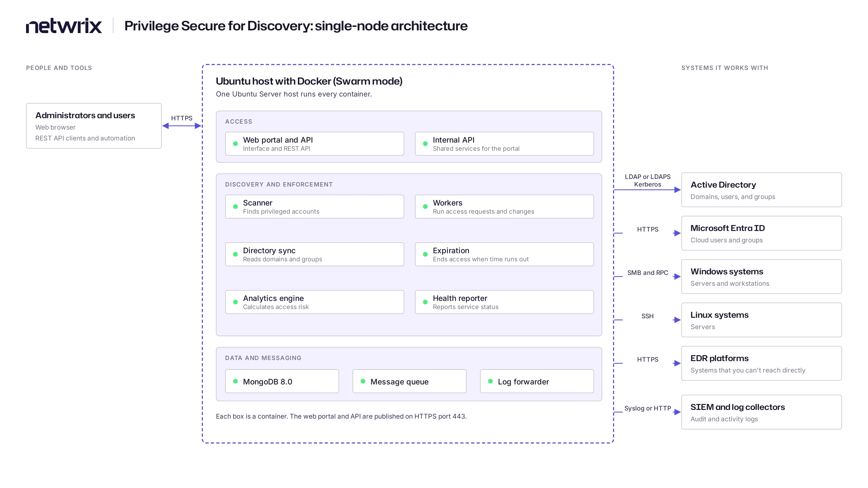
Task: Click green status dot beside Log forwarder
Action: point(491,381)
